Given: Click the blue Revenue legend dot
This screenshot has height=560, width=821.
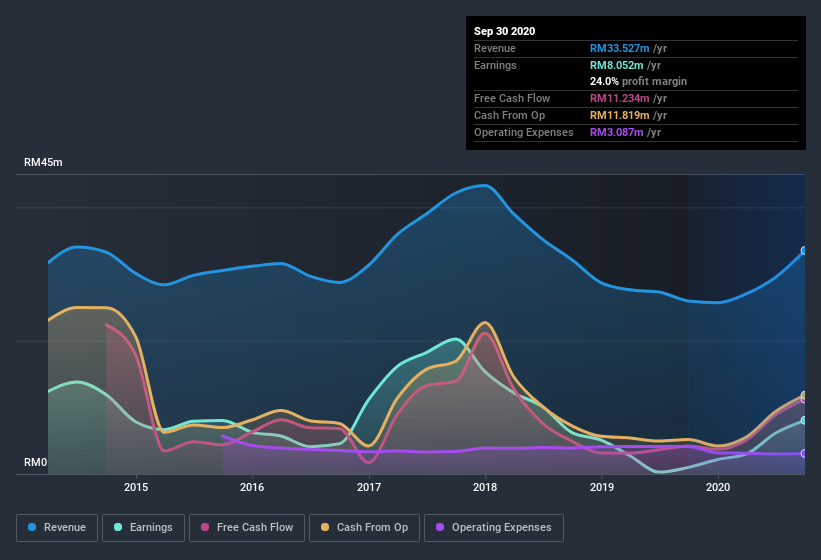Looking at the screenshot, I should [32, 527].
